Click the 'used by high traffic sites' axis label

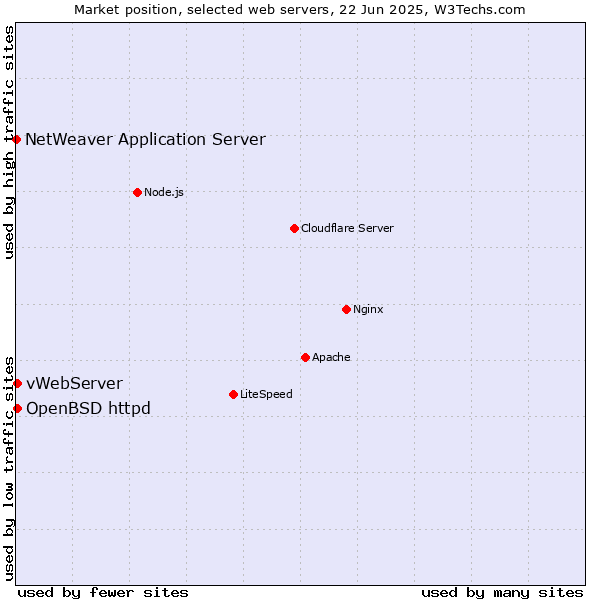coord(8,142)
